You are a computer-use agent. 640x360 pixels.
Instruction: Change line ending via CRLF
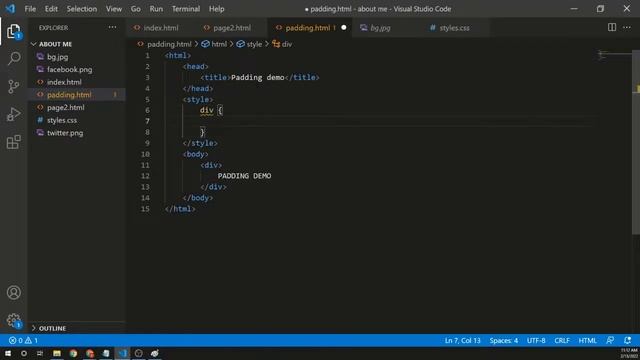click(x=562, y=340)
